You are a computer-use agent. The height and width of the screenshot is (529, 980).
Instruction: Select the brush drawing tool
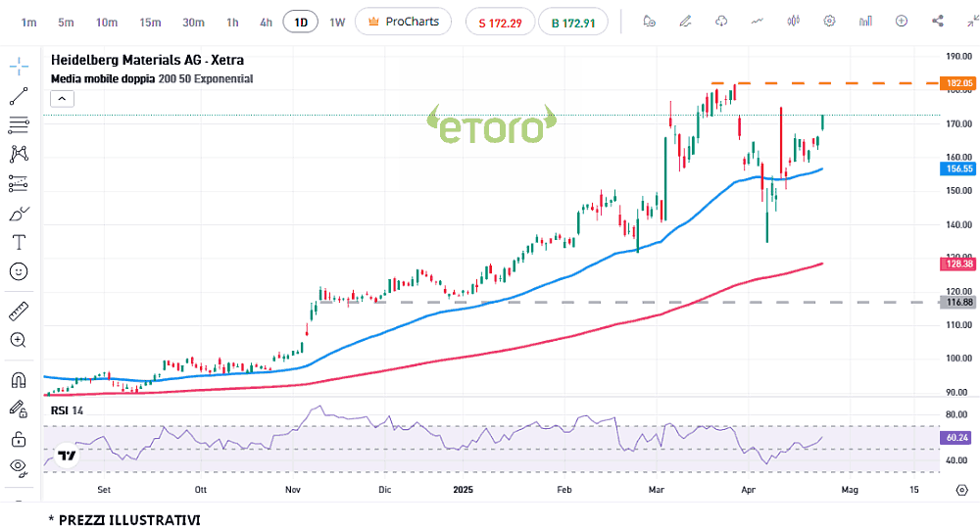(19, 214)
